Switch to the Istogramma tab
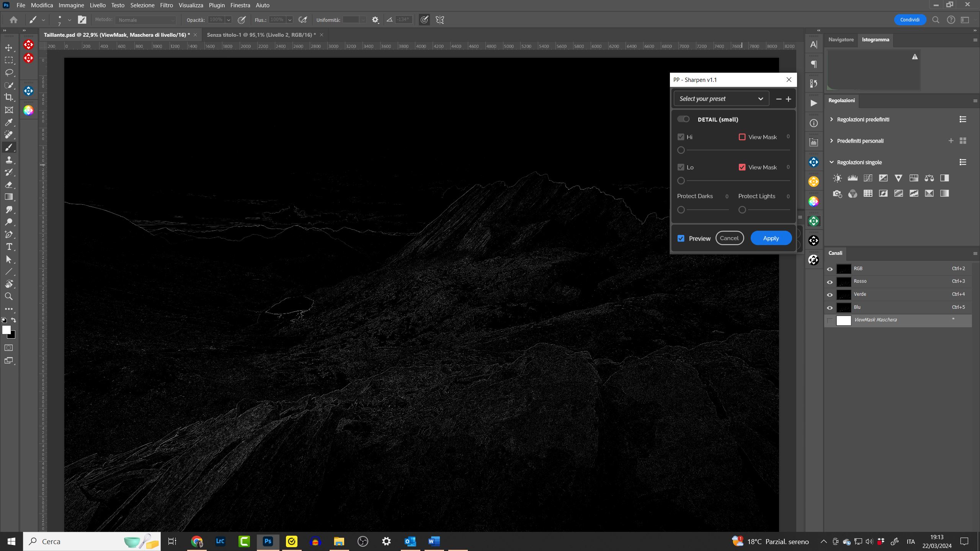Screen dimensions: 980x551 tap(875, 38)
